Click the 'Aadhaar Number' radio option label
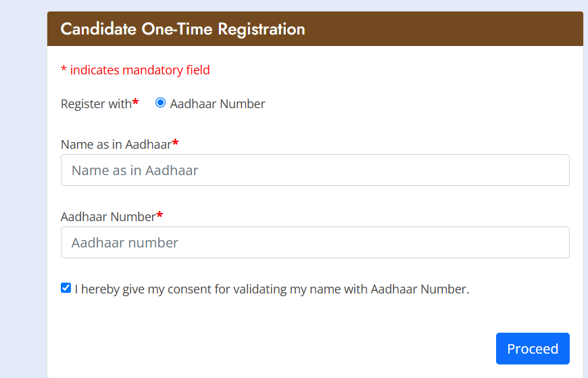588x378 pixels. 218,104
